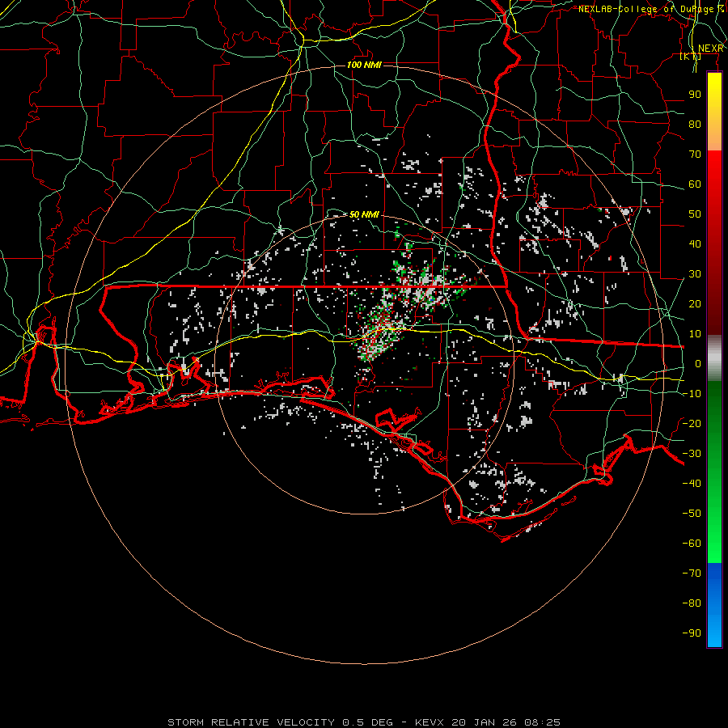
Task: Click the -20 value on the velocity scale
Action: [x=692, y=423]
